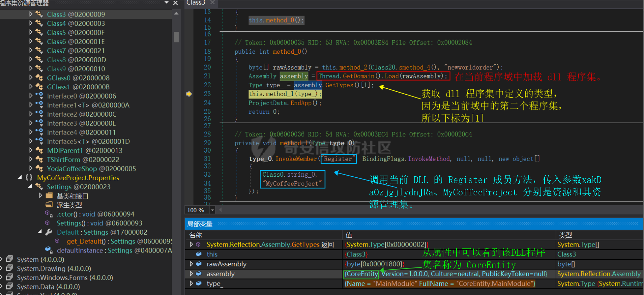Open the 100 % zoom dropdown

(212, 210)
